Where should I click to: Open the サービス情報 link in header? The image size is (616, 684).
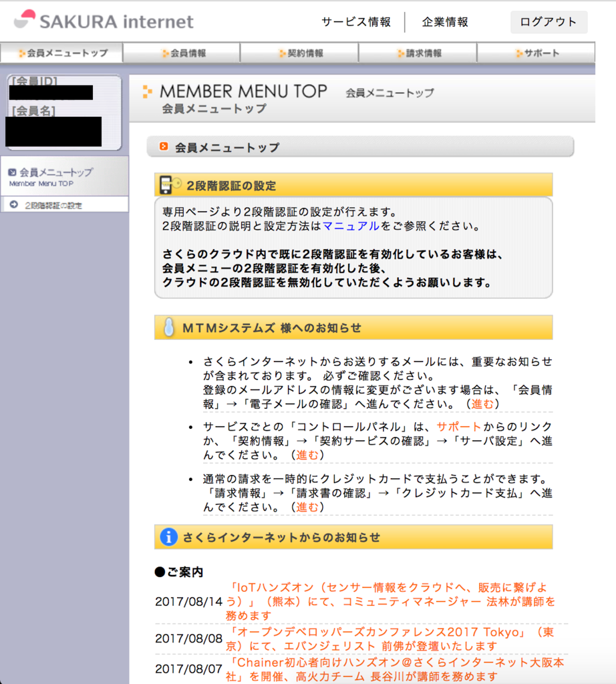pos(356,22)
